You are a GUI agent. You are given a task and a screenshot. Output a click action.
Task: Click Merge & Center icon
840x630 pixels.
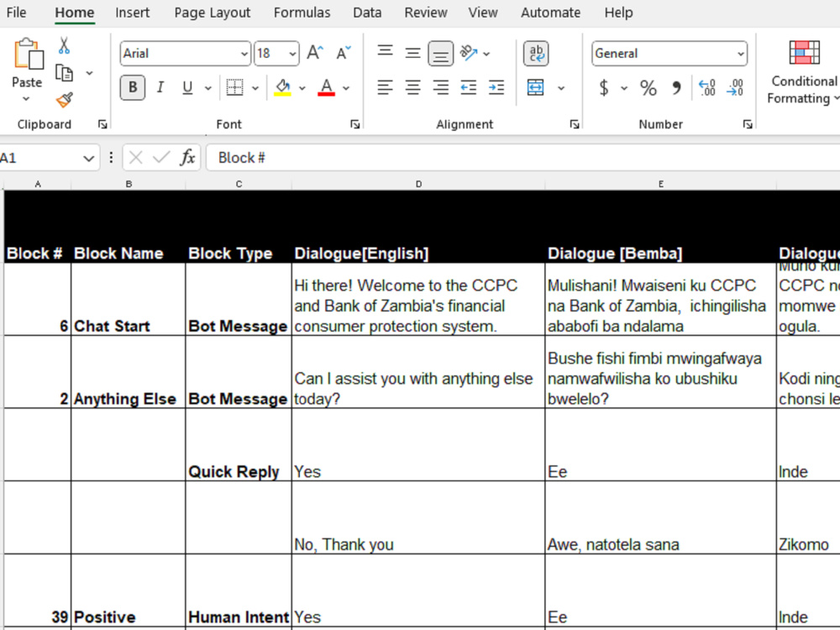[536, 87]
